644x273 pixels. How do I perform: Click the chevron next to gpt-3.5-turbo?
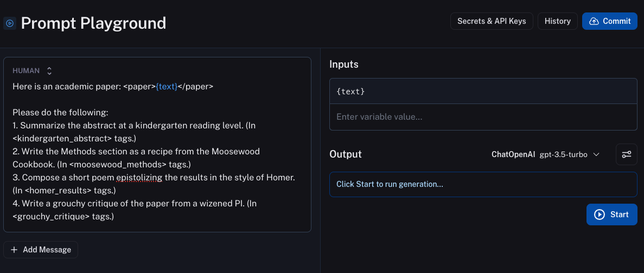point(596,154)
